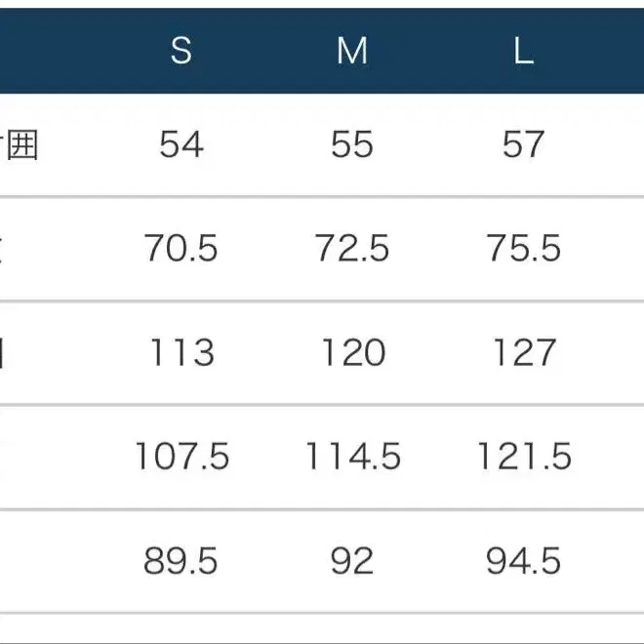Image resolution: width=644 pixels, height=644 pixels.
Task: Click the value 127 in the table
Action: (524, 352)
